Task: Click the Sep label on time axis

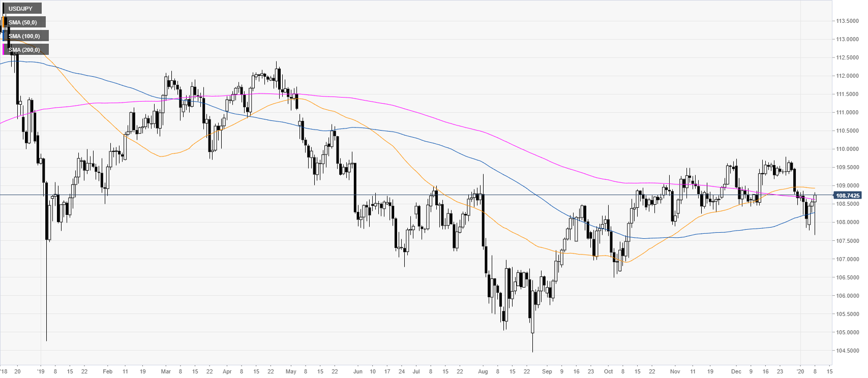Action: 547,371
